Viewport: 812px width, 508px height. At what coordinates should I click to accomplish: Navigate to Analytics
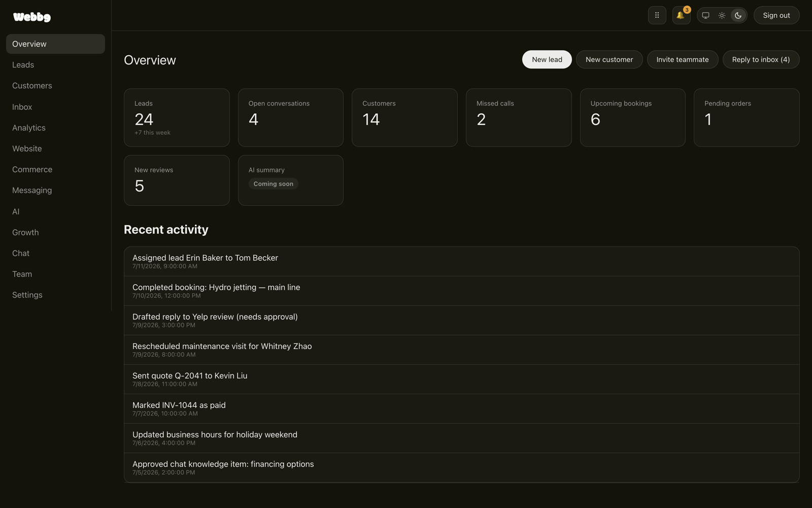point(55,128)
